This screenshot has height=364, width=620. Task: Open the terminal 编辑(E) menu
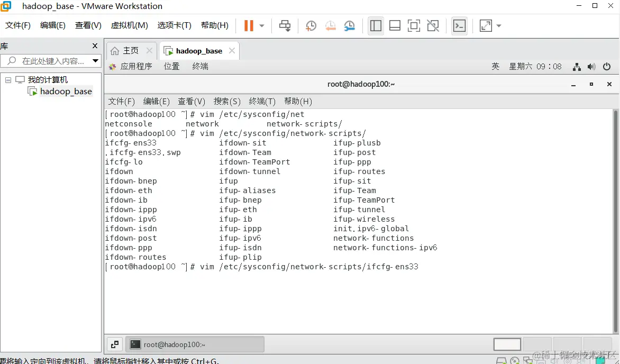click(x=156, y=102)
